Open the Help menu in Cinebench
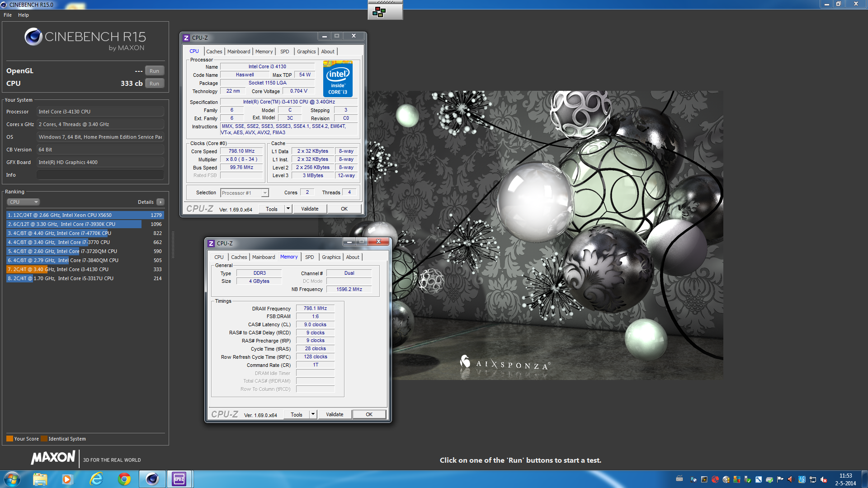This screenshot has width=868, height=488. pos(24,15)
